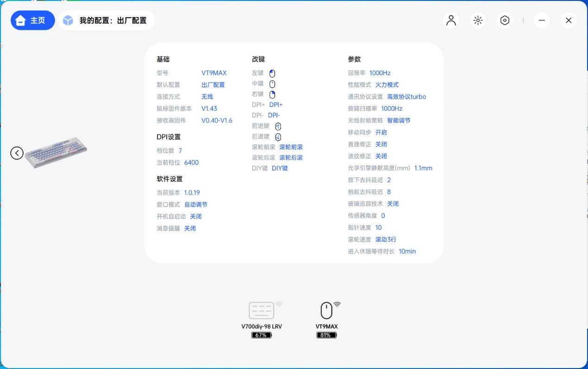The height and width of the screenshot is (369, 588).
Task: Click 窗口模式 value 自动调节
Action: pyautogui.click(x=196, y=204)
